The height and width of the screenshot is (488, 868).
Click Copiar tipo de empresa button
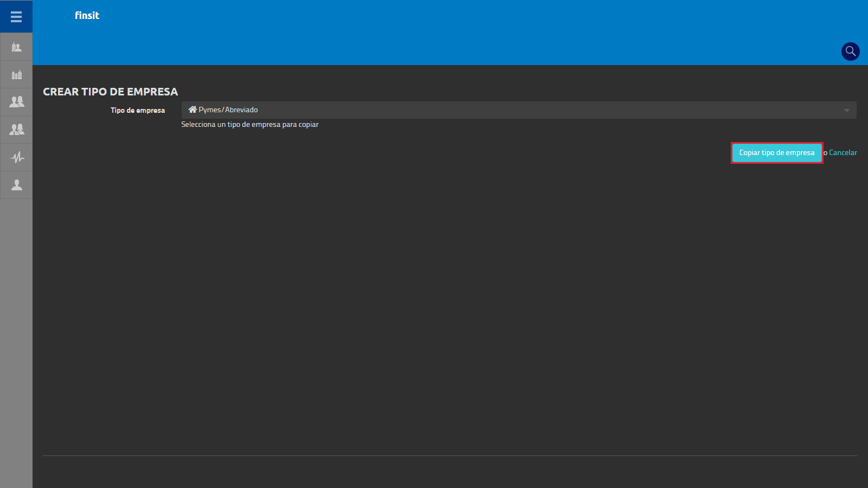pos(777,153)
